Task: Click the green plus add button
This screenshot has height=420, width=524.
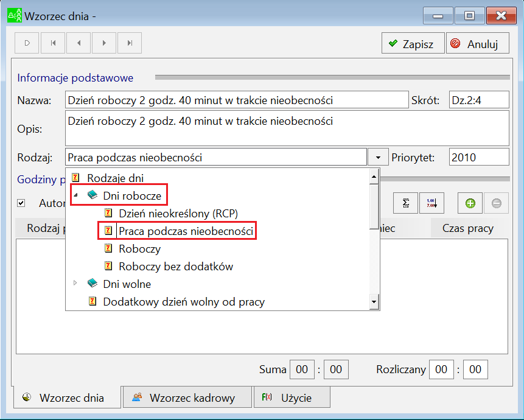Action: (x=470, y=203)
